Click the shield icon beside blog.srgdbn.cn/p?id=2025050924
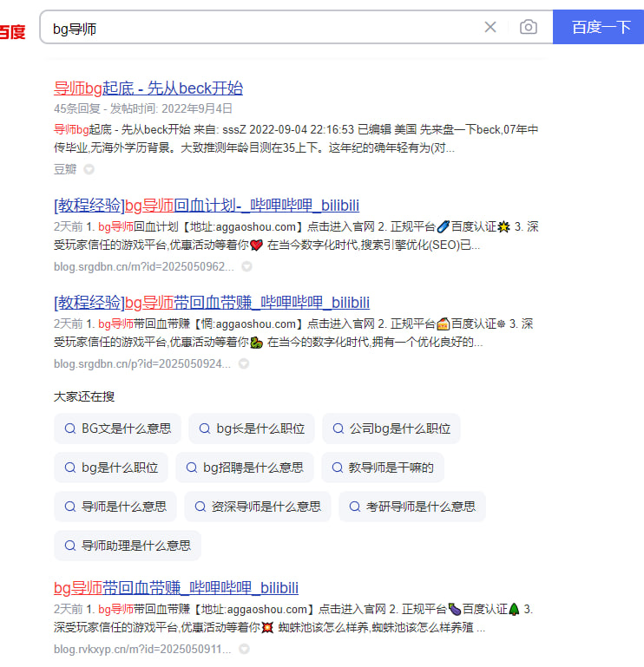Viewport: 644px width, 667px height. pyautogui.click(x=244, y=363)
